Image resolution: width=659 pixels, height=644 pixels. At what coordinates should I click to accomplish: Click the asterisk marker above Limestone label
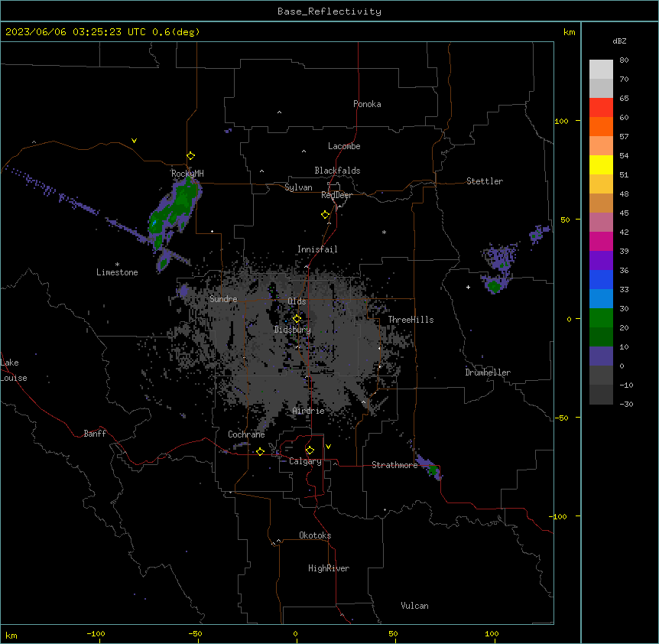tap(117, 265)
